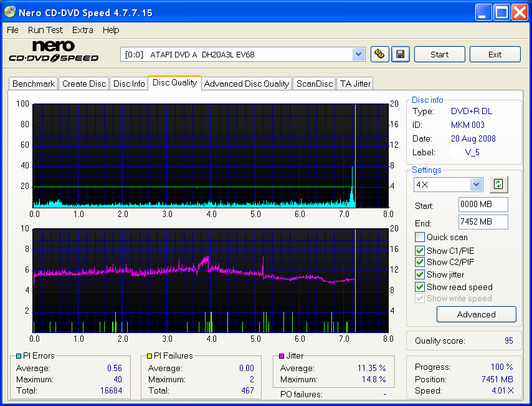Open the TA Jitter tab
Image resolution: width=532 pixels, height=406 pixels.
354,83
